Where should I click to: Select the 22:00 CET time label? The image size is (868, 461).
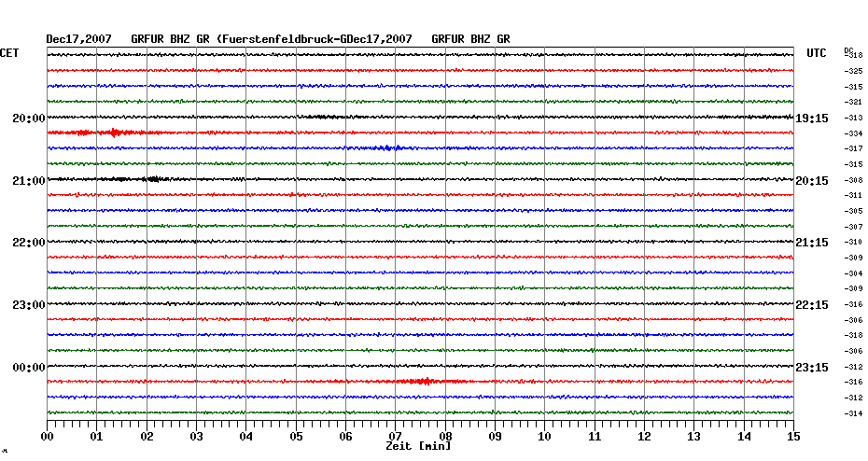tap(29, 243)
